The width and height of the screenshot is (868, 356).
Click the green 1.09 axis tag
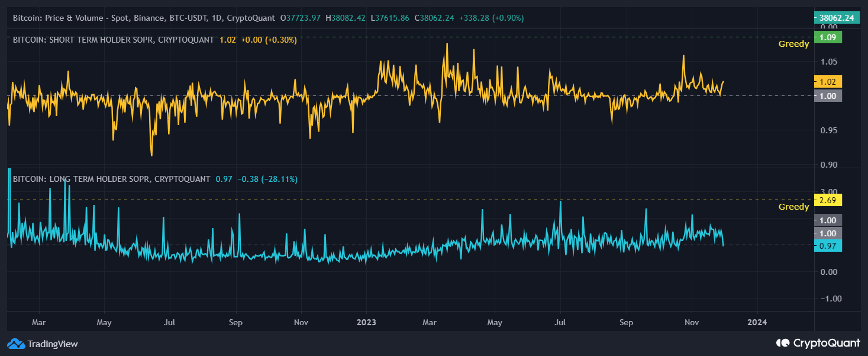[x=827, y=37]
